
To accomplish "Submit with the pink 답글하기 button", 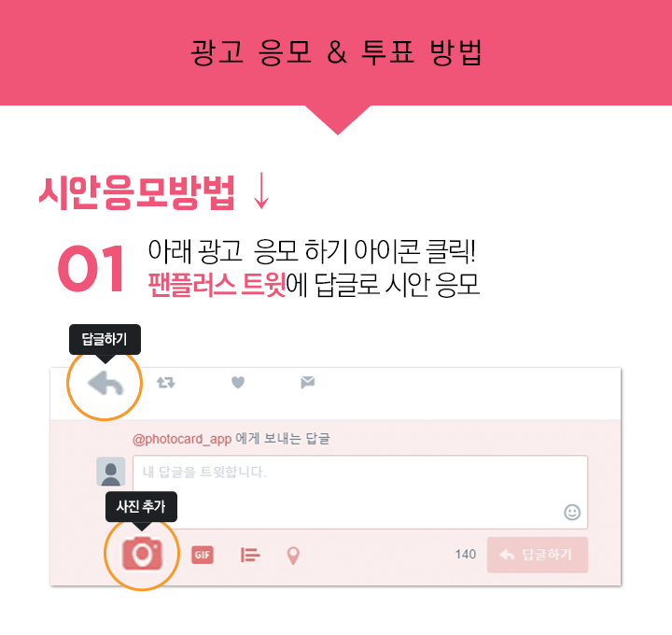I will tap(538, 555).
